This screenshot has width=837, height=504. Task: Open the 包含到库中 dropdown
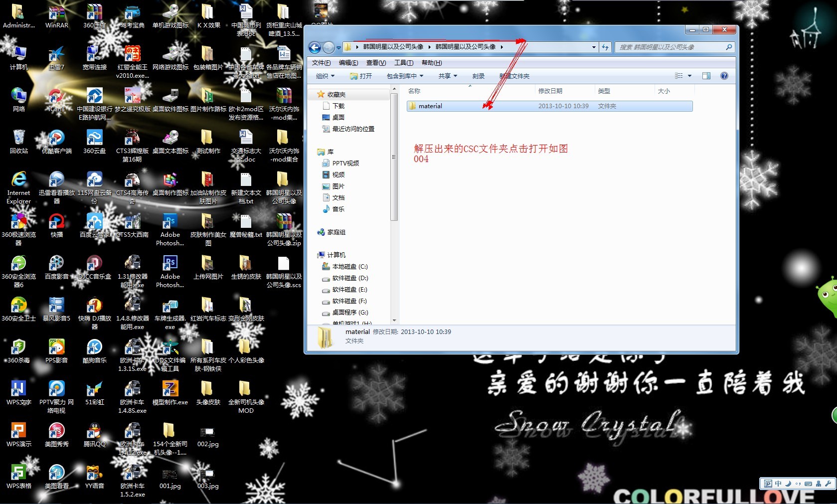[405, 76]
